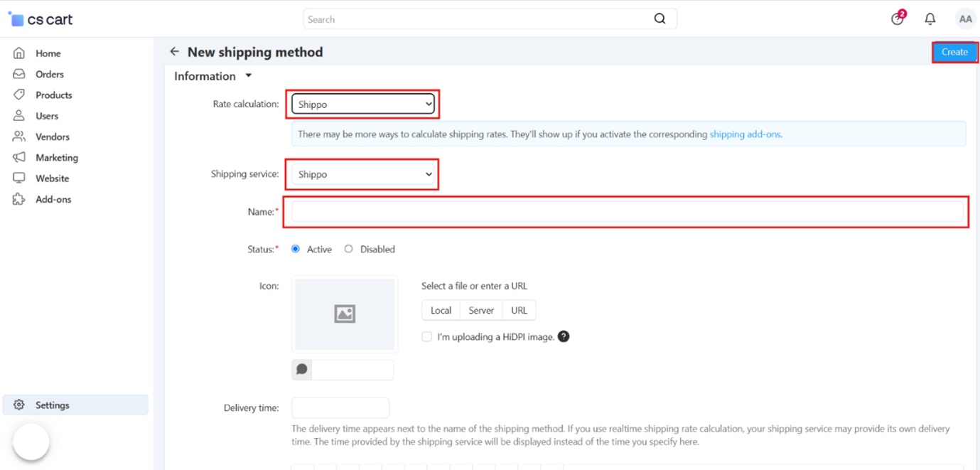Collapse the Information section arrow
Screen dimensions: 980x470
249,76
